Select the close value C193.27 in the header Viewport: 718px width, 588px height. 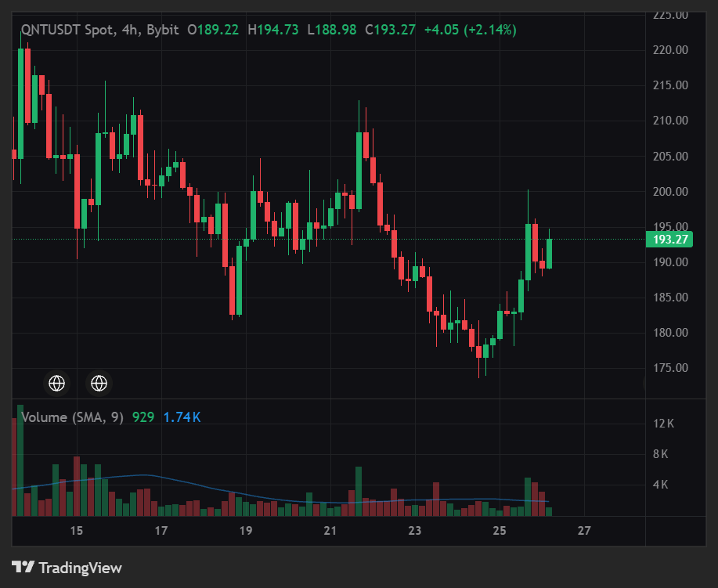tap(390, 30)
